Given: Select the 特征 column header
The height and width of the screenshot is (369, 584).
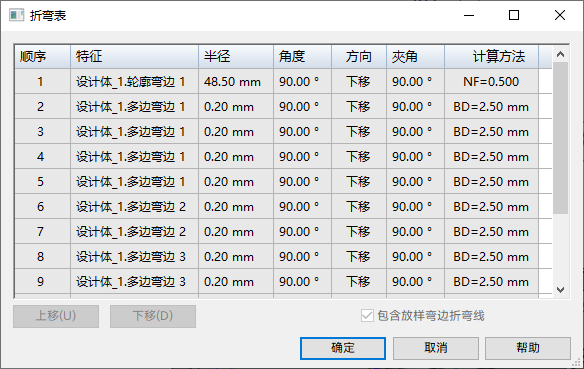Looking at the screenshot, I should (x=134, y=57).
